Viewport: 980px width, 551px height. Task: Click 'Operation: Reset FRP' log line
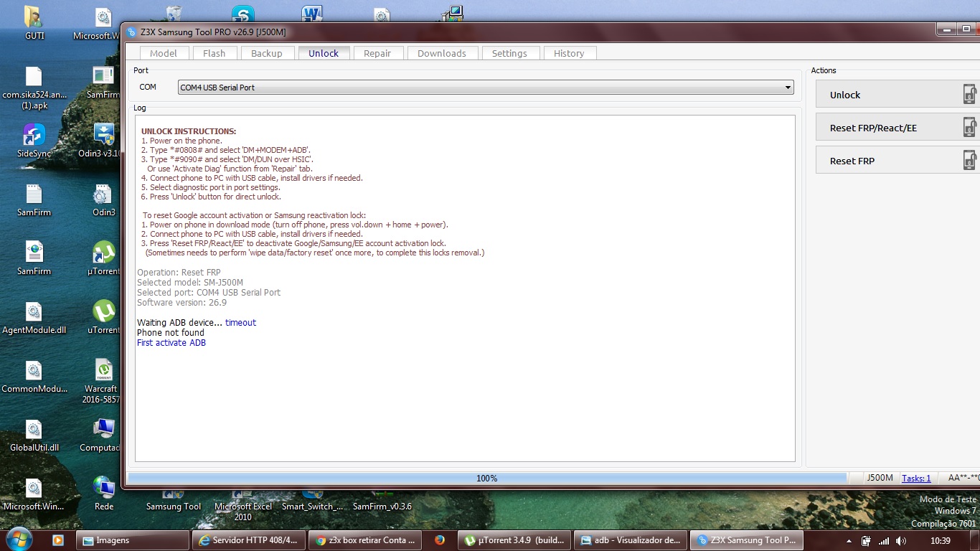pyautogui.click(x=179, y=273)
